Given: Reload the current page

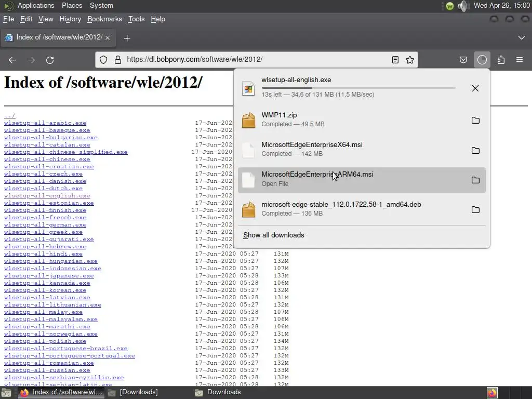Looking at the screenshot, I should click(50, 60).
